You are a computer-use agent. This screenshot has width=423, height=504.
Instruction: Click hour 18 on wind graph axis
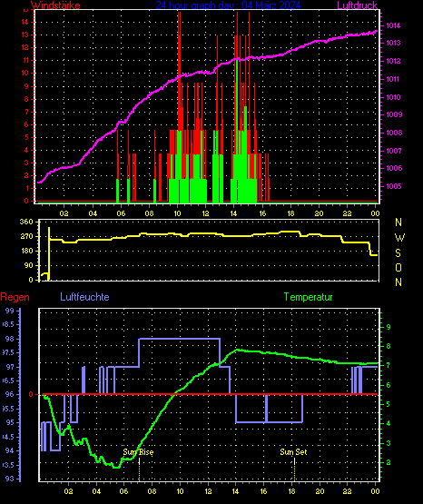click(x=290, y=213)
